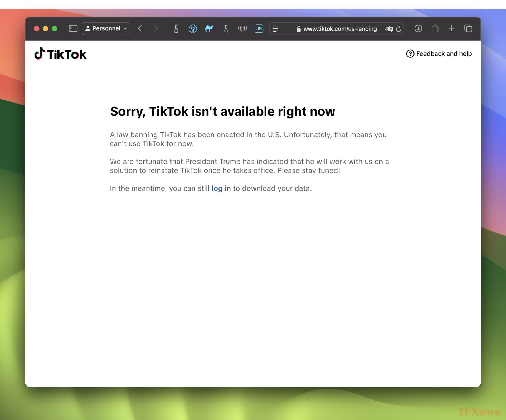Click the elephant extension icon
The width and height of the screenshot is (506, 420).
242,28
